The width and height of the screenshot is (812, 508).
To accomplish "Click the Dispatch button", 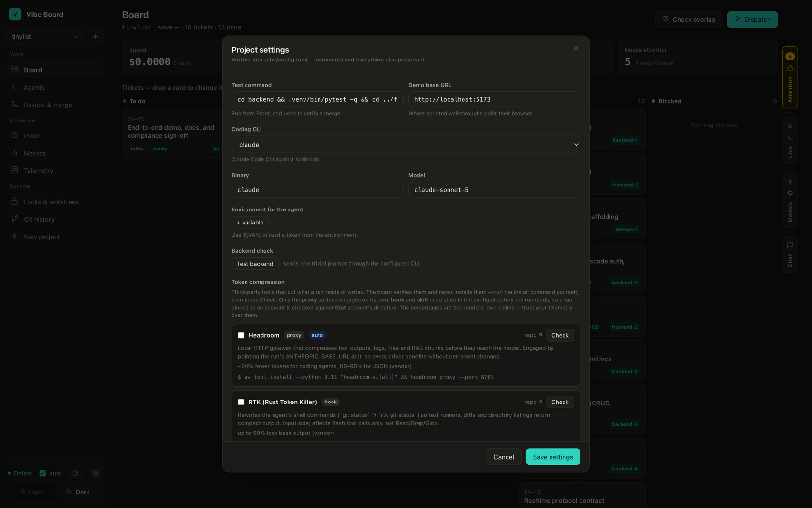I will (752, 19).
